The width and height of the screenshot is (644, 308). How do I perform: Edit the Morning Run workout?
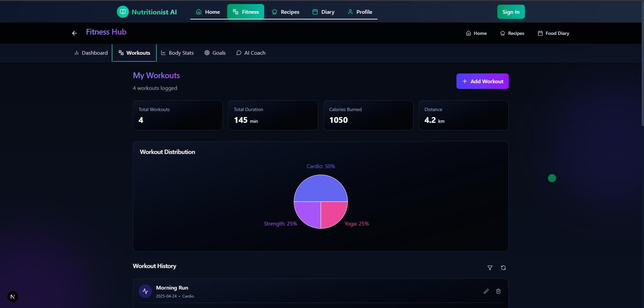point(486,291)
